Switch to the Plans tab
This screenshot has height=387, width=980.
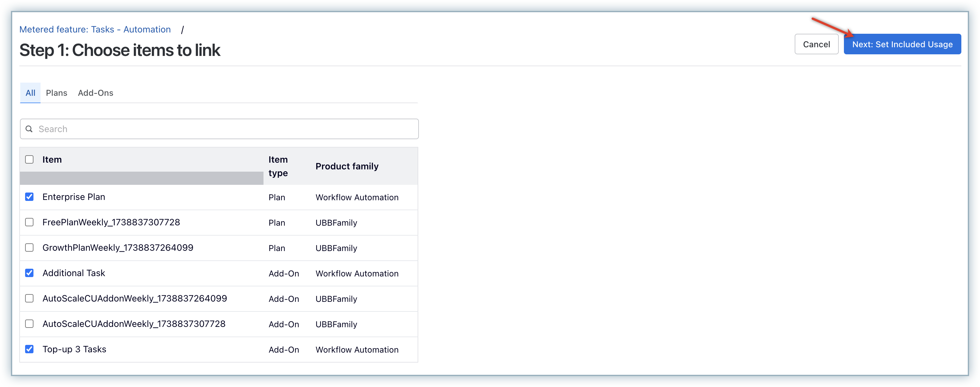click(x=56, y=93)
